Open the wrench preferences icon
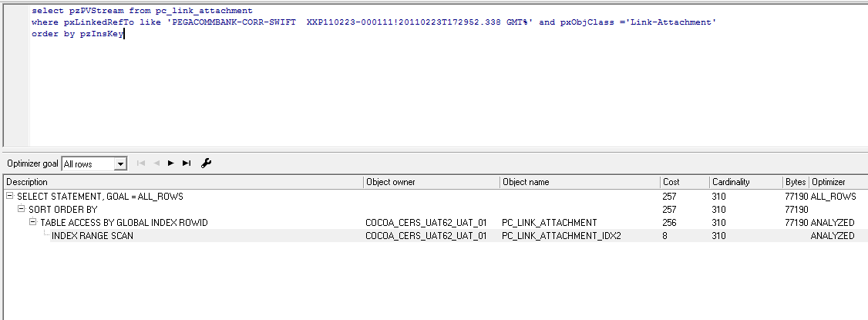 (206, 163)
